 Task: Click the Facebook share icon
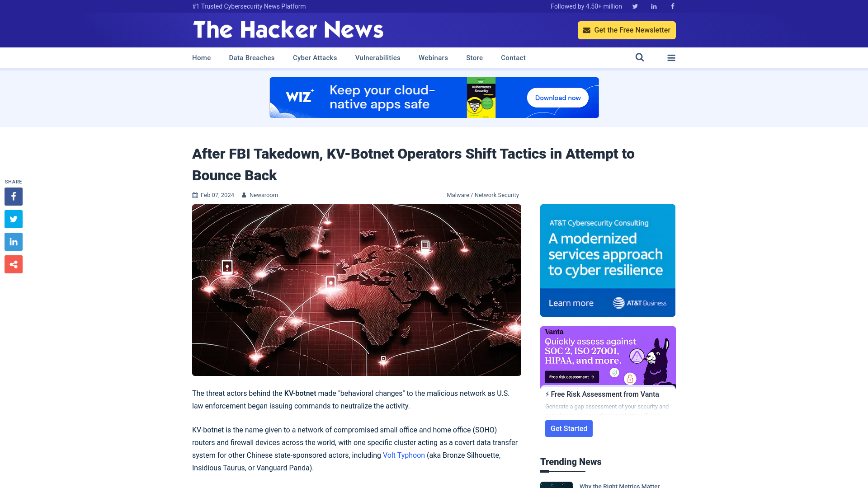(13, 197)
